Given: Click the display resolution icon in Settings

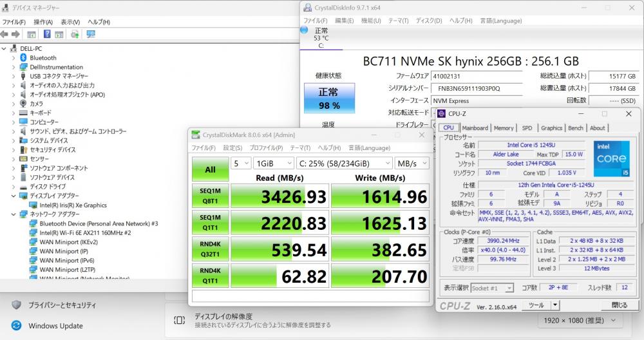Looking at the screenshot, I should click(180, 320).
